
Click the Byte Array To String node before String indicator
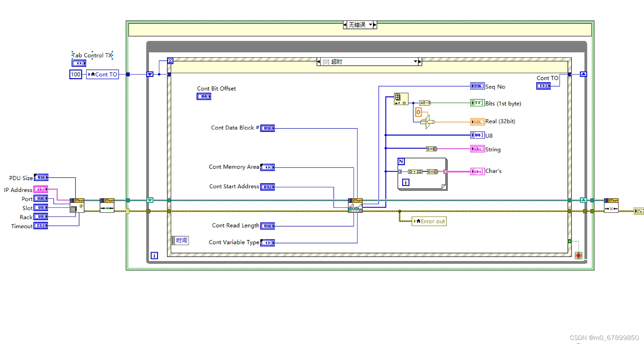431,149
